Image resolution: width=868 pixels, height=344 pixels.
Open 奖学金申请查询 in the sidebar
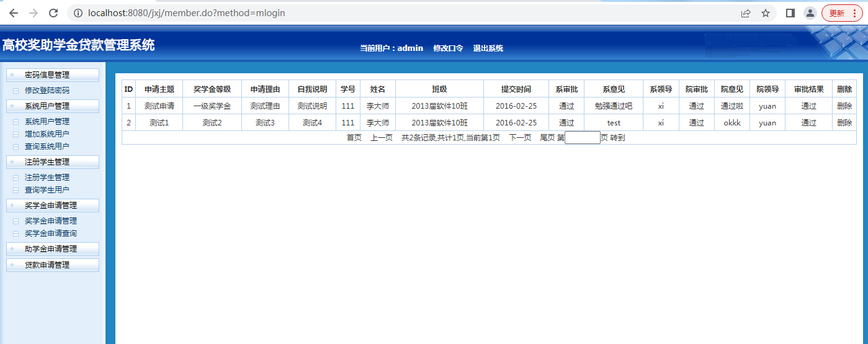tap(51, 233)
